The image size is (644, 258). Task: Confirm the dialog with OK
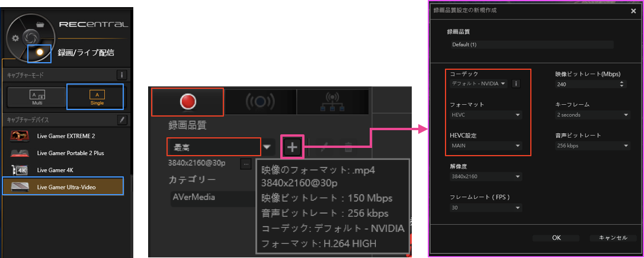point(556,238)
